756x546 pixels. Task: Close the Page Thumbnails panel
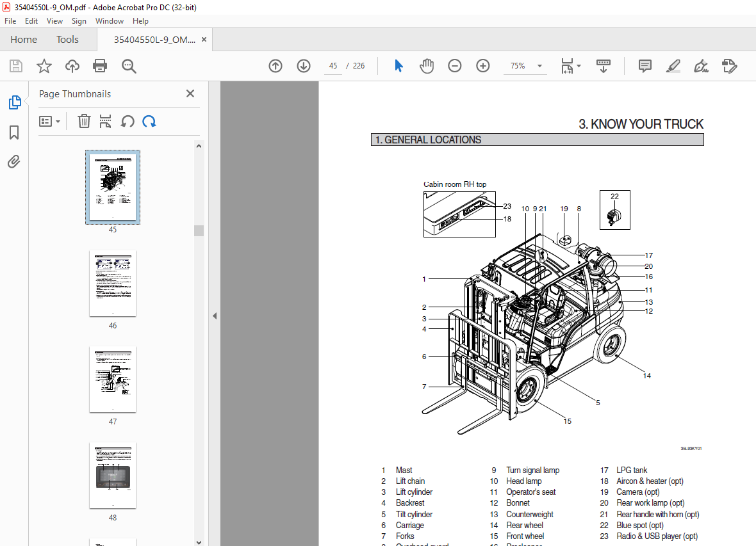click(x=190, y=93)
